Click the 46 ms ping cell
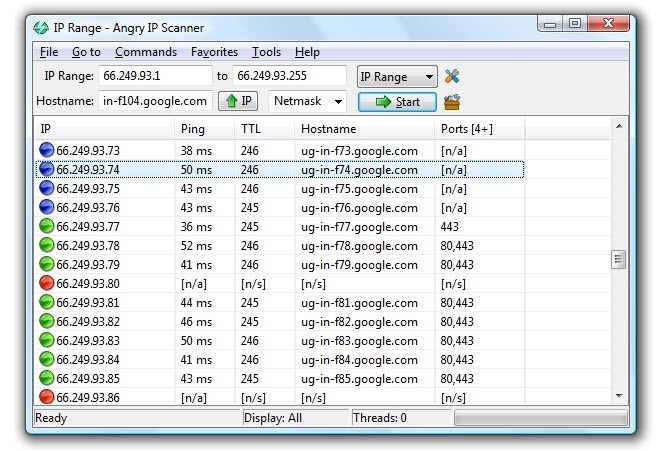 (x=196, y=322)
